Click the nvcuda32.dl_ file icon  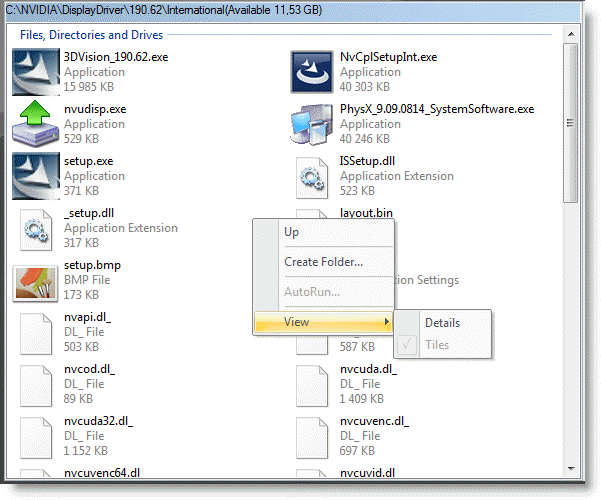coord(36,438)
